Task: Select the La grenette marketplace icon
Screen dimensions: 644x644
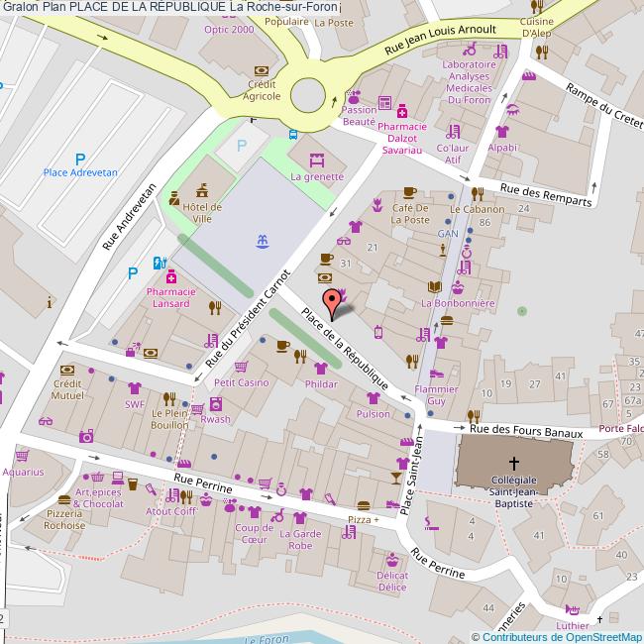Action: [x=317, y=160]
